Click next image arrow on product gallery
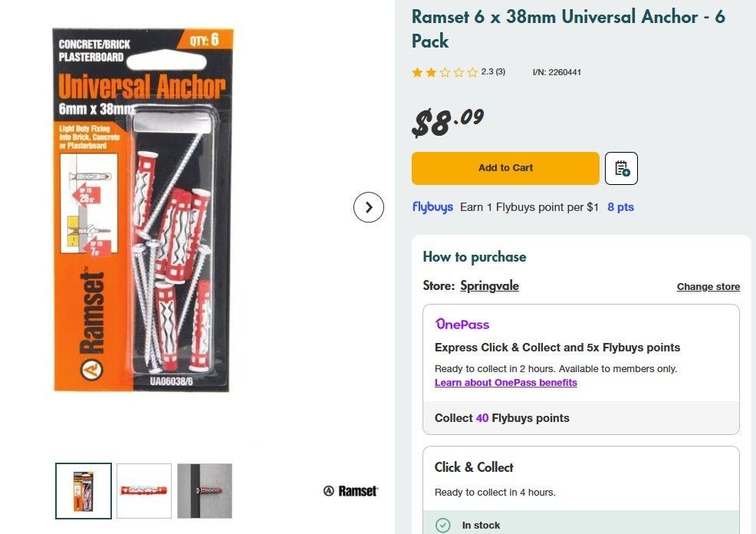This screenshot has height=534, width=756. click(369, 207)
